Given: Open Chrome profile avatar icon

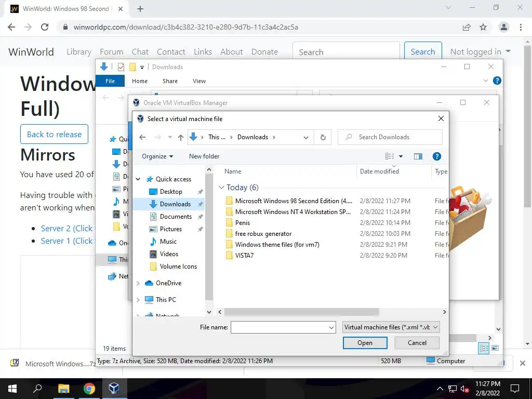Looking at the screenshot, I should (x=504, y=27).
